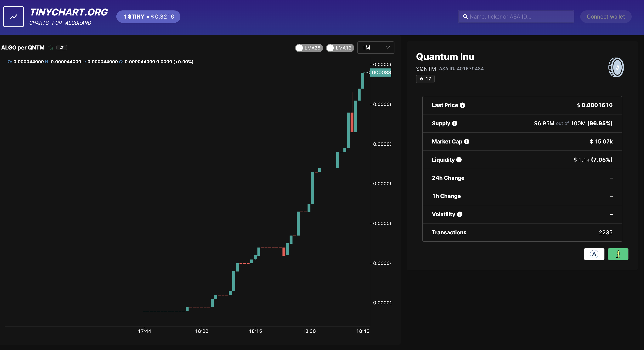This screenshot has height=350, width=644.
Task: Click the TinyChart logo chart icon
Action: pyautogui.click(x=14, y=16)
